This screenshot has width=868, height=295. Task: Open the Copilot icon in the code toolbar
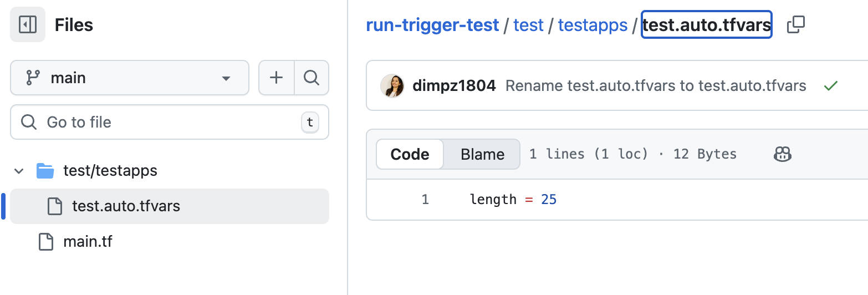(782, 154)
